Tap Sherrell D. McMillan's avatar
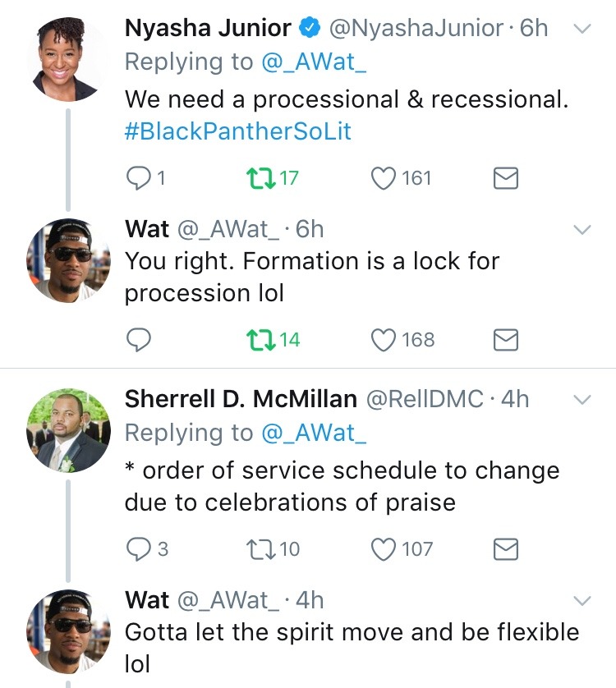 coord(68,430)
